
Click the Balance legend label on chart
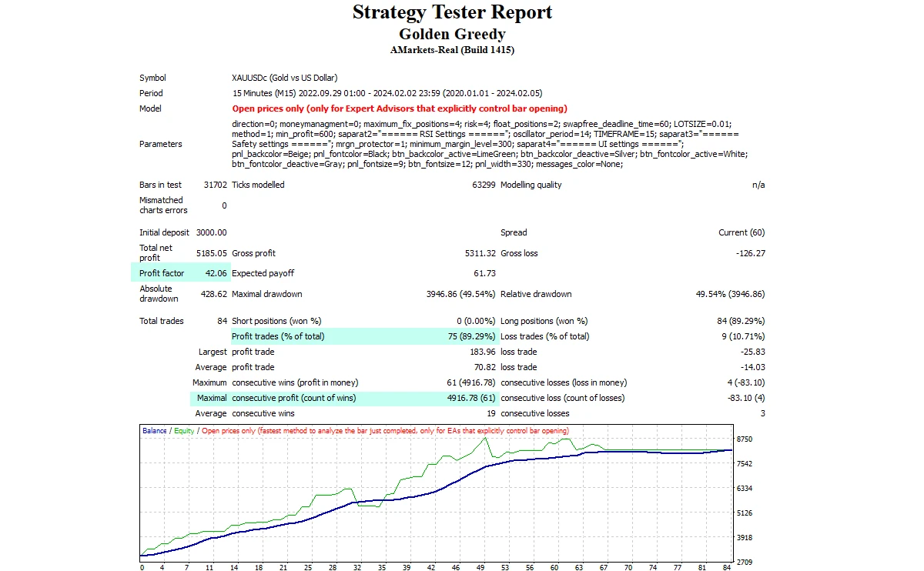pos(155,431)
